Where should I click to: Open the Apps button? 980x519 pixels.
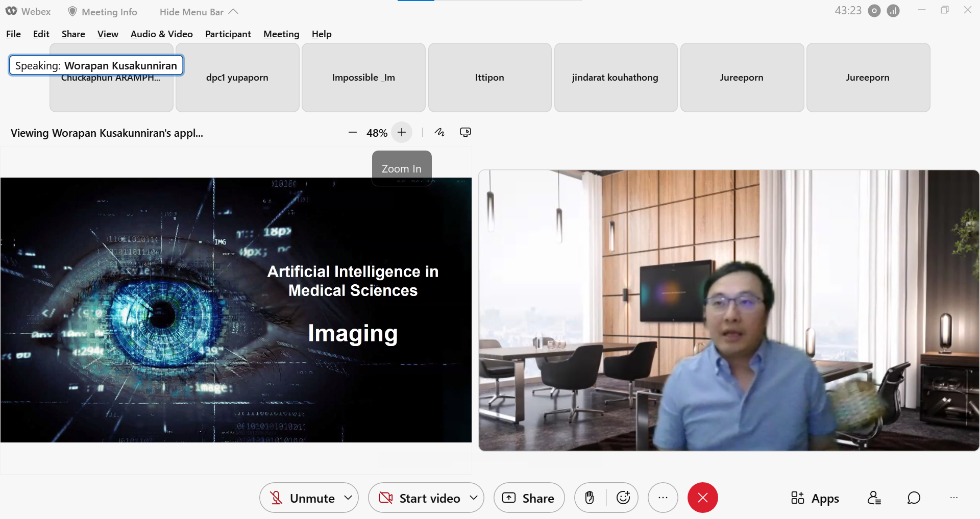tap(815, 498)
